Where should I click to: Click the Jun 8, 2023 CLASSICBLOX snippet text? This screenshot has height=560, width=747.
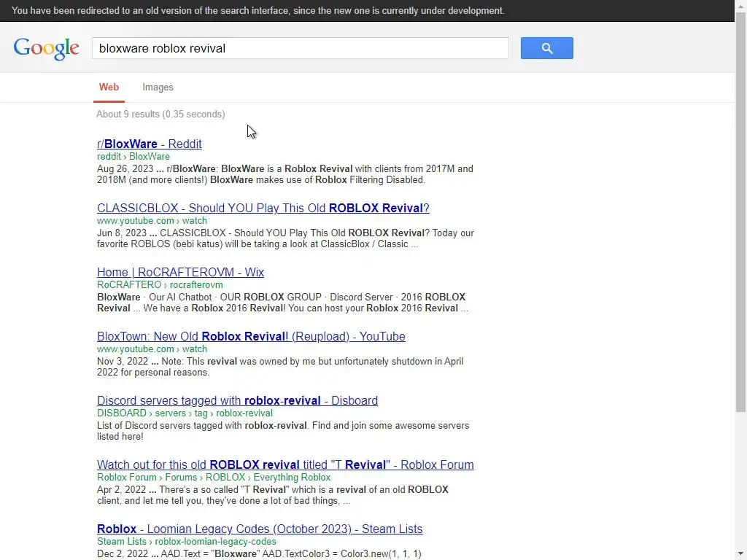coord(285,238)
